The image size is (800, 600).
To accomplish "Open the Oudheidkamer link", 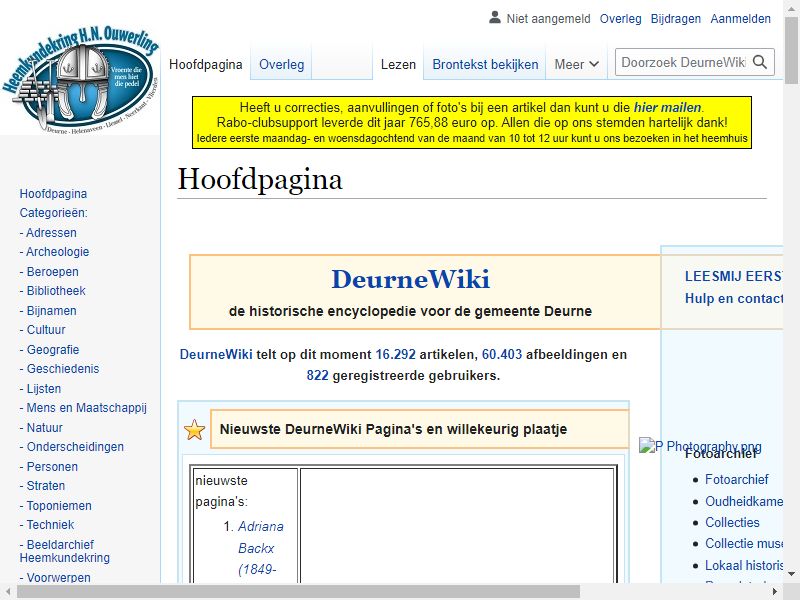I will coord(744,502).
